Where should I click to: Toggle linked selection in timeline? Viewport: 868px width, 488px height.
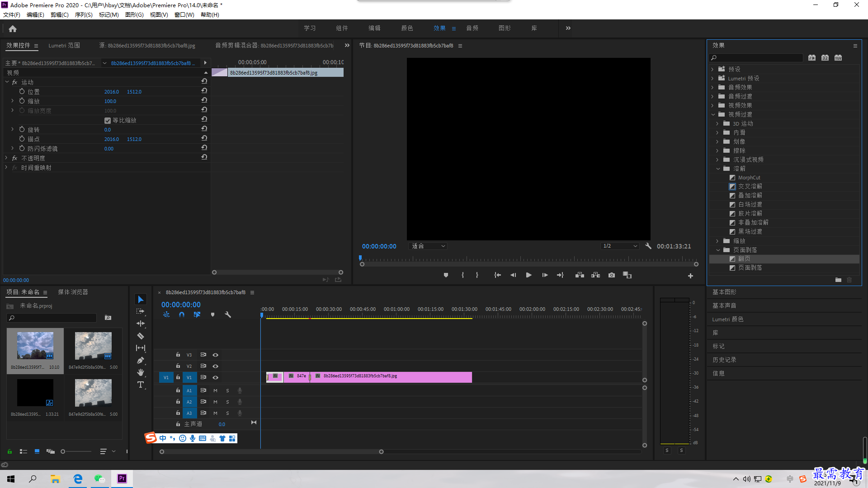(197, 314)
